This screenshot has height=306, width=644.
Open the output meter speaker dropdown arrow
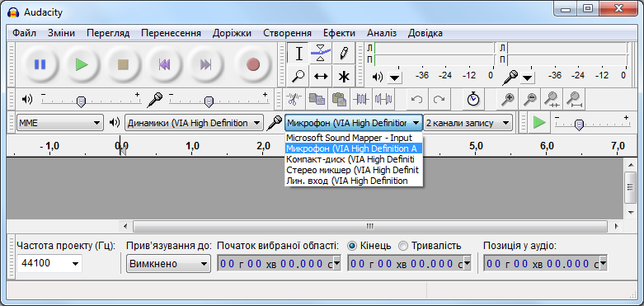point(395,78)
